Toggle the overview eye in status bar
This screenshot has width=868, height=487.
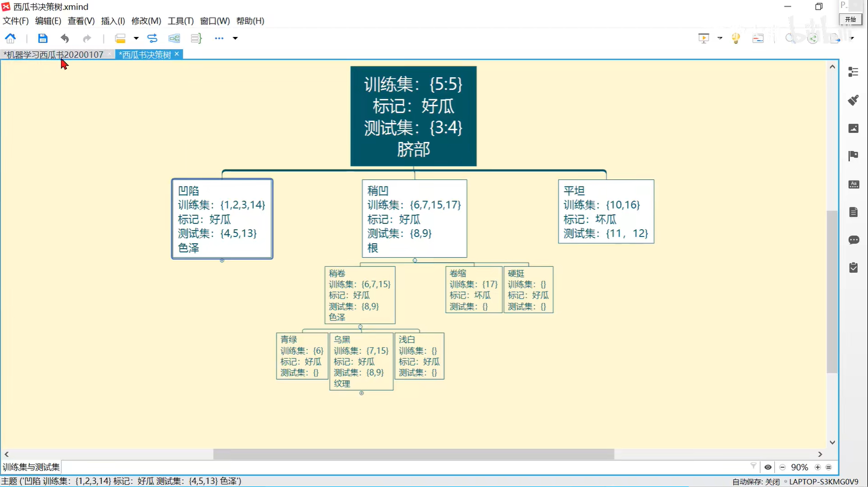[768, 467]
